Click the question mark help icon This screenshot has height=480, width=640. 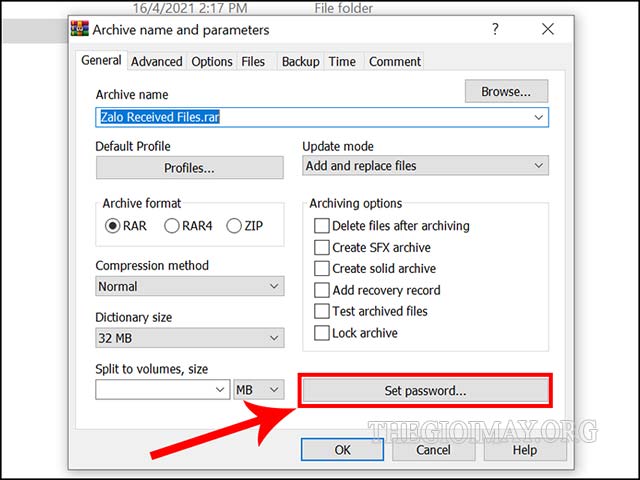495,29
